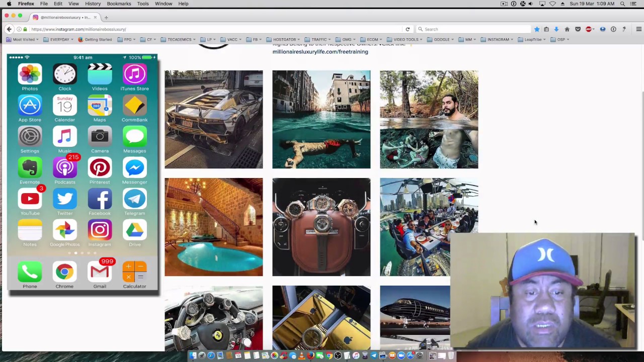Open the History menu
The width and height of the screenshot is (644, 362).
tap(93, 4)
